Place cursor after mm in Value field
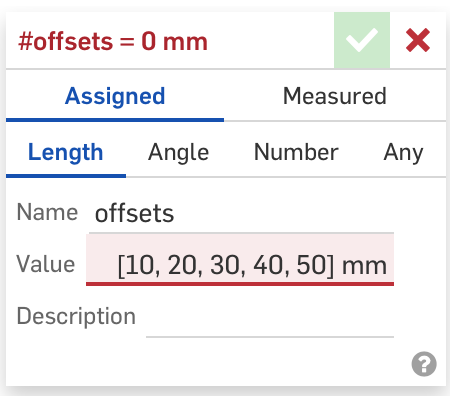Viewport: 450px width, 396px height. pos(388,266)
